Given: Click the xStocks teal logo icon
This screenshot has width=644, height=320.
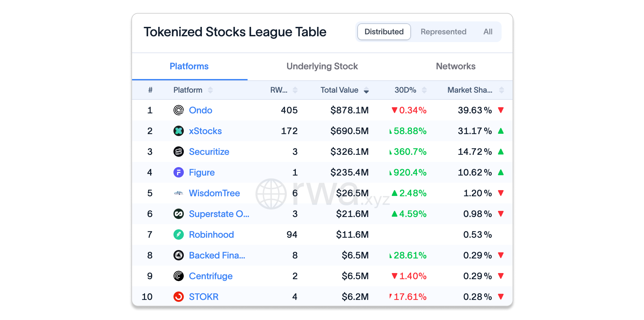Looking at the screenshot, I should tap(178, 131).
